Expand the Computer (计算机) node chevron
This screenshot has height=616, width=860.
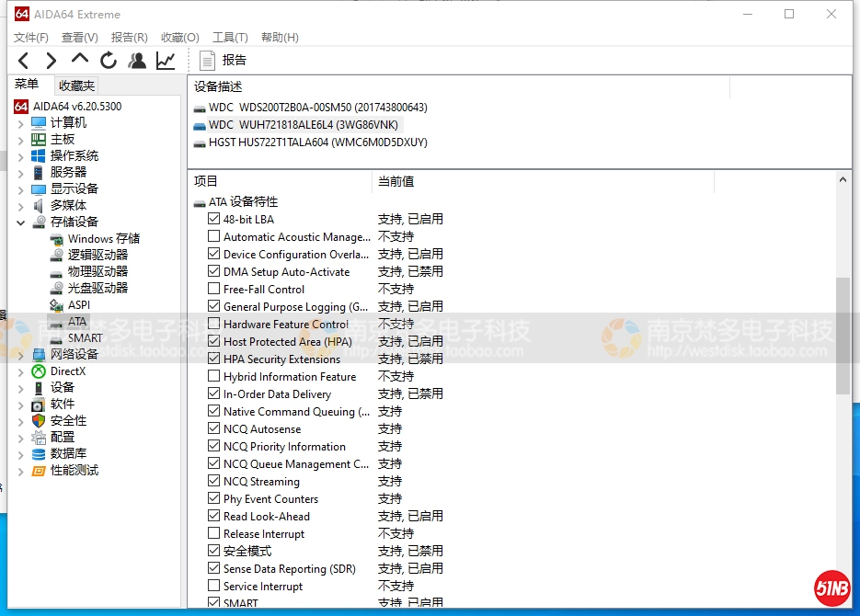pyautogui.click(x=21, y=124)
